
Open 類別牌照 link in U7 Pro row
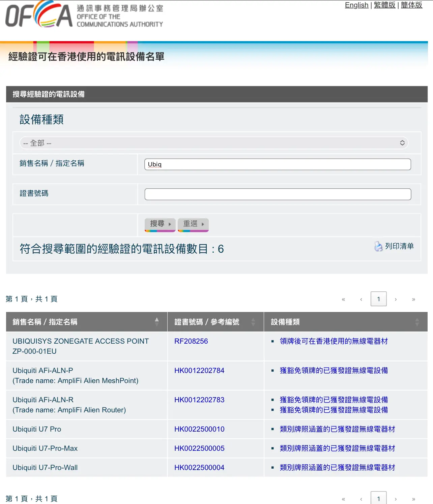(x=337, y=429)
